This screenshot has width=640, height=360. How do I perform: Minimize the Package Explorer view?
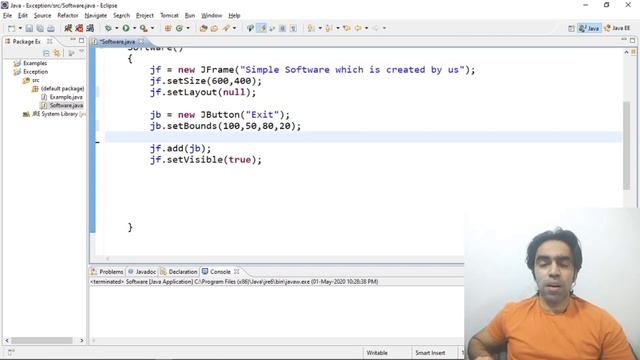tap(73, 40)
